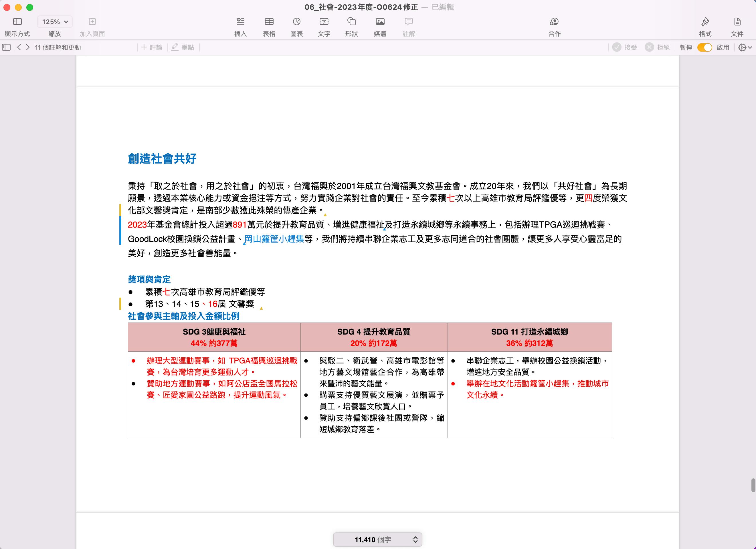Go to the next change arrow
The width and height of the screenshot is (756, 549).
(28, 47)
